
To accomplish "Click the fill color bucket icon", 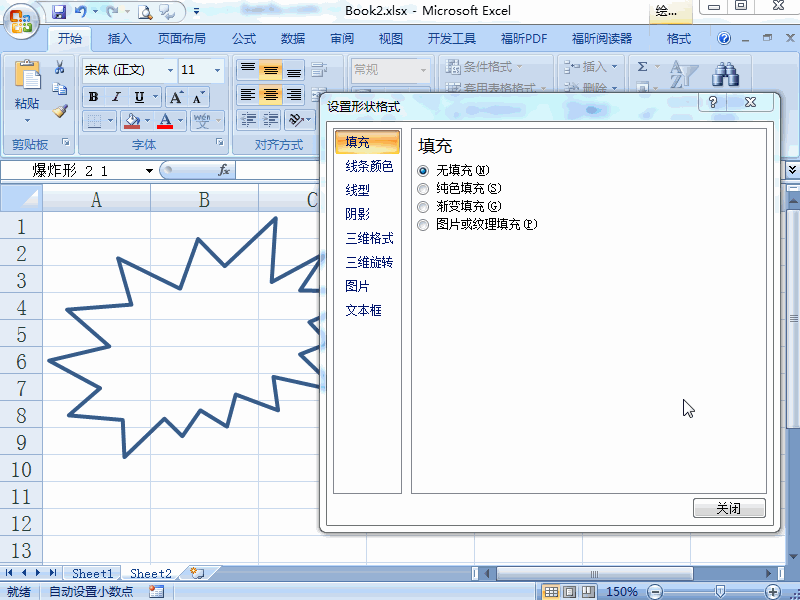I will [134, 120].
